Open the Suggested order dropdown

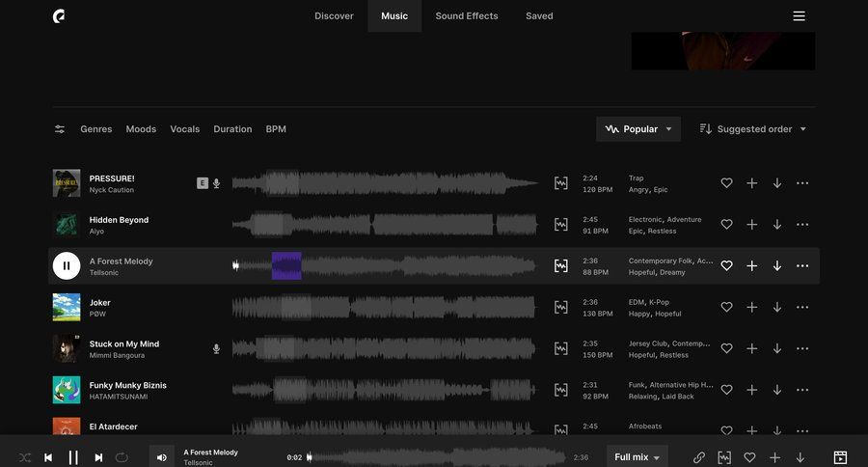pos(752,129)
